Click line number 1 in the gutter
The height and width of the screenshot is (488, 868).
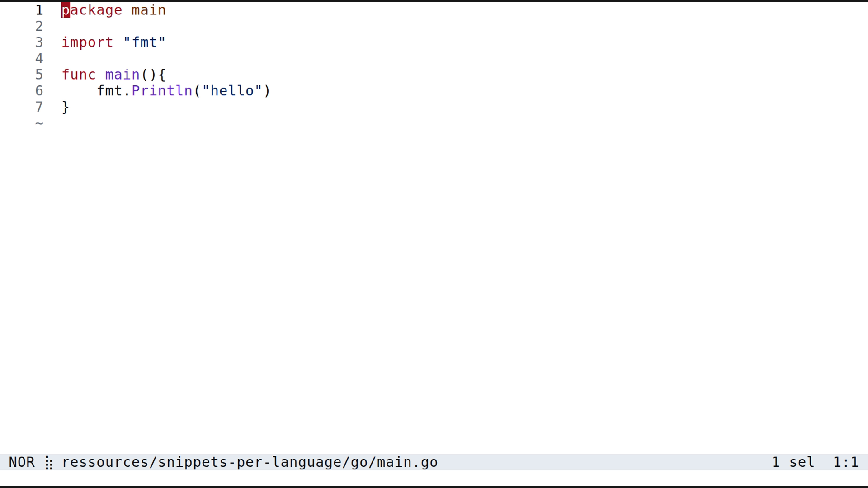(39, 10)
